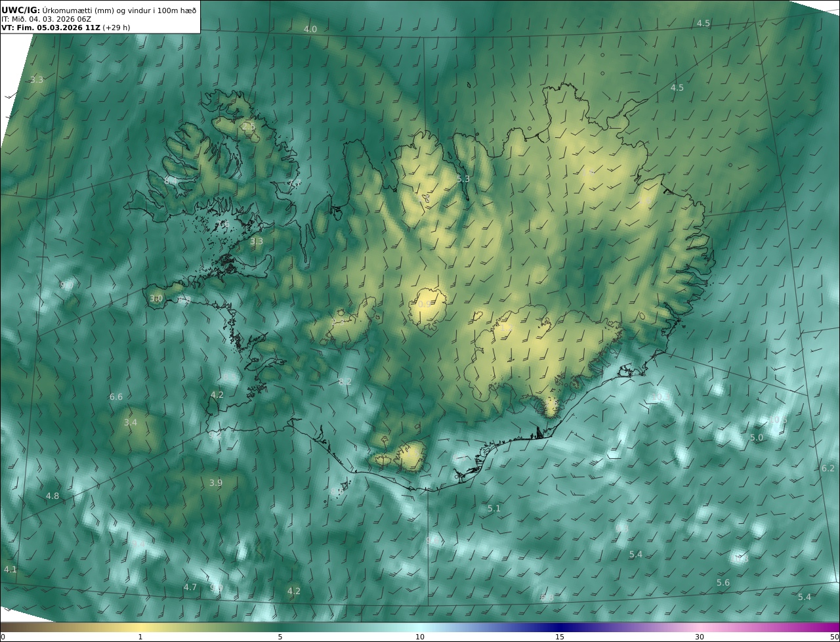The image size is (840, 642).
Task: Click the '5.6' value label on map
Action: click(723, 582)
